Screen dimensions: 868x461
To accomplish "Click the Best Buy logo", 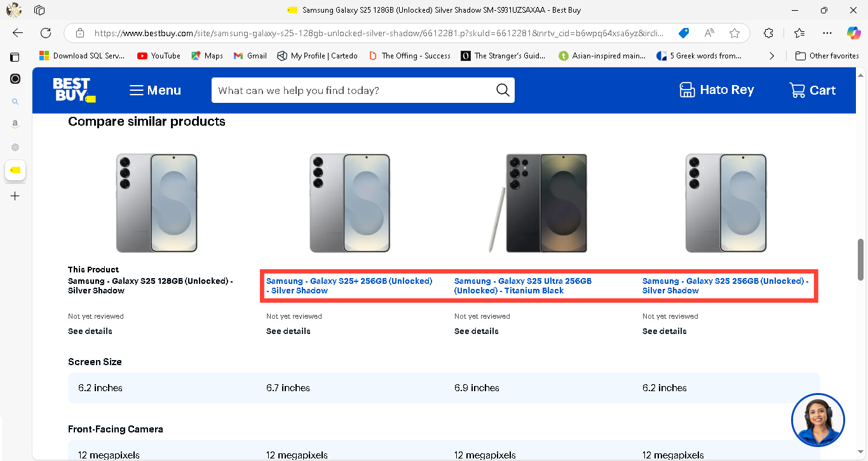I will (74, 90).
